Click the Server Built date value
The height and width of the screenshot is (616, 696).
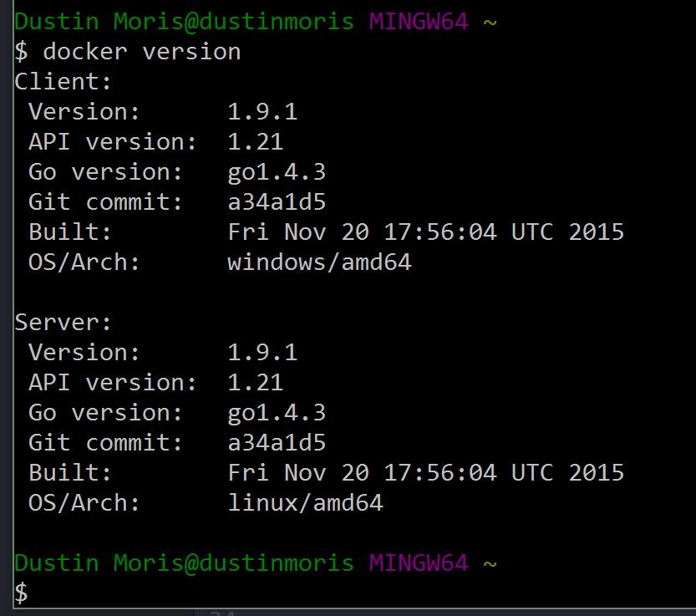426,472
